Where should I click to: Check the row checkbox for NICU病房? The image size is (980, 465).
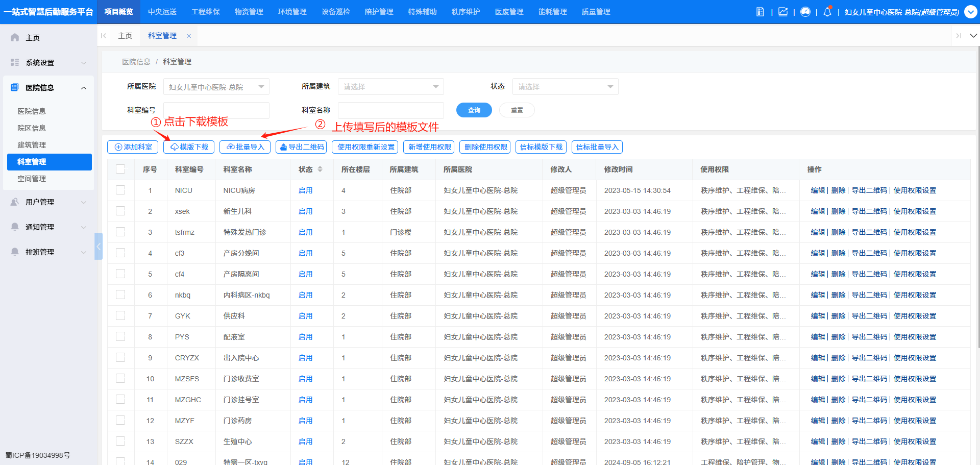120,190
